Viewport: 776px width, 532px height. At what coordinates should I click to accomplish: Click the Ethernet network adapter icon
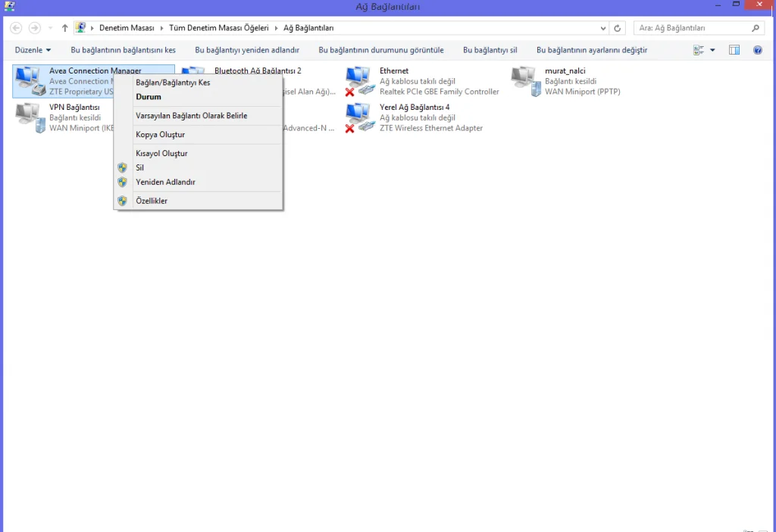point(361,80)
